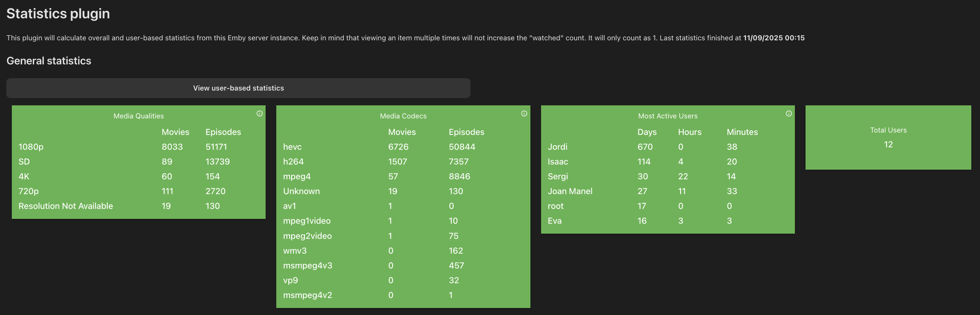Click the Most Active Users title

tap(668, 116)
